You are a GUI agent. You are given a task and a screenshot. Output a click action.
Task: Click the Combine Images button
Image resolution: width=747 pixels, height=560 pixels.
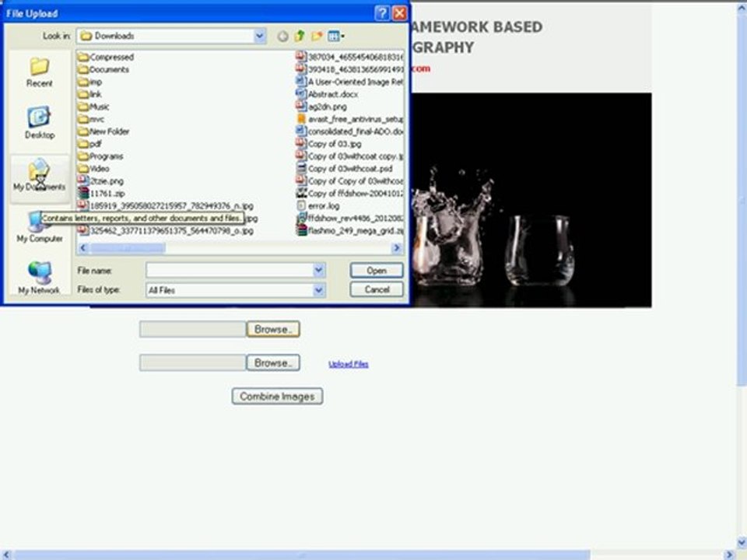(277, 396)
